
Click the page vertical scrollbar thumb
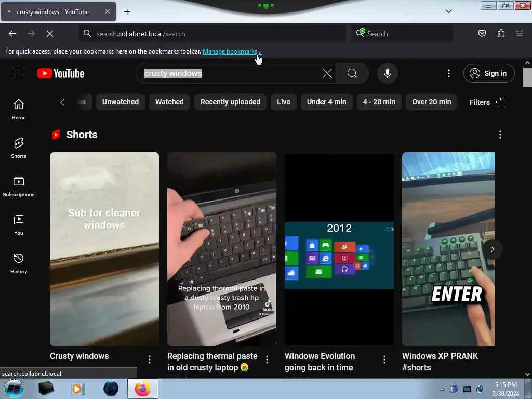click(x=527, y=77)
